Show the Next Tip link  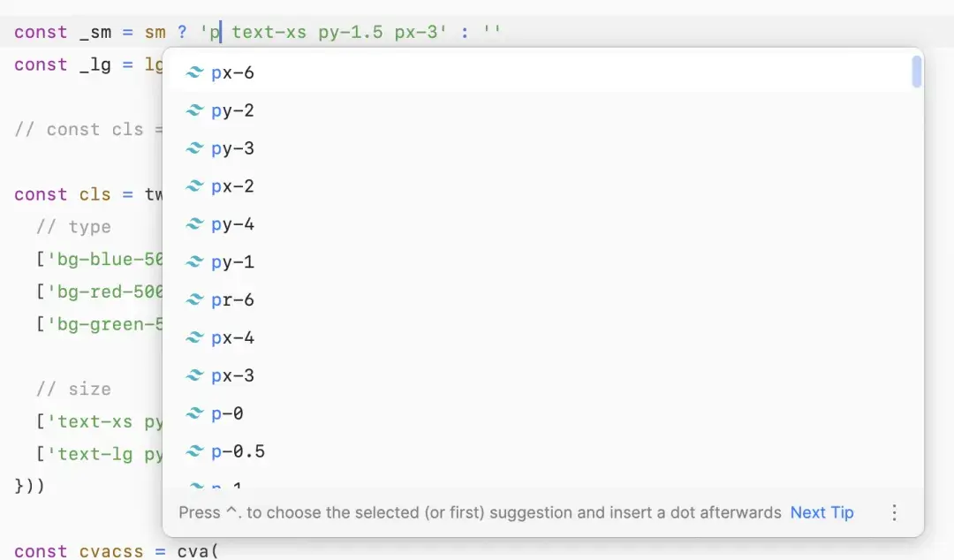click(822, 512)
